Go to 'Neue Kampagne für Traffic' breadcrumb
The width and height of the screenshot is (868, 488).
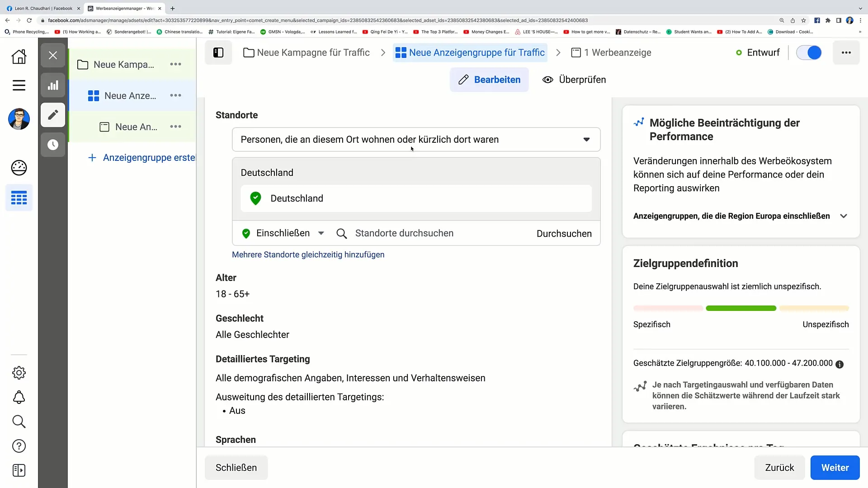click(x=307, y=53)
